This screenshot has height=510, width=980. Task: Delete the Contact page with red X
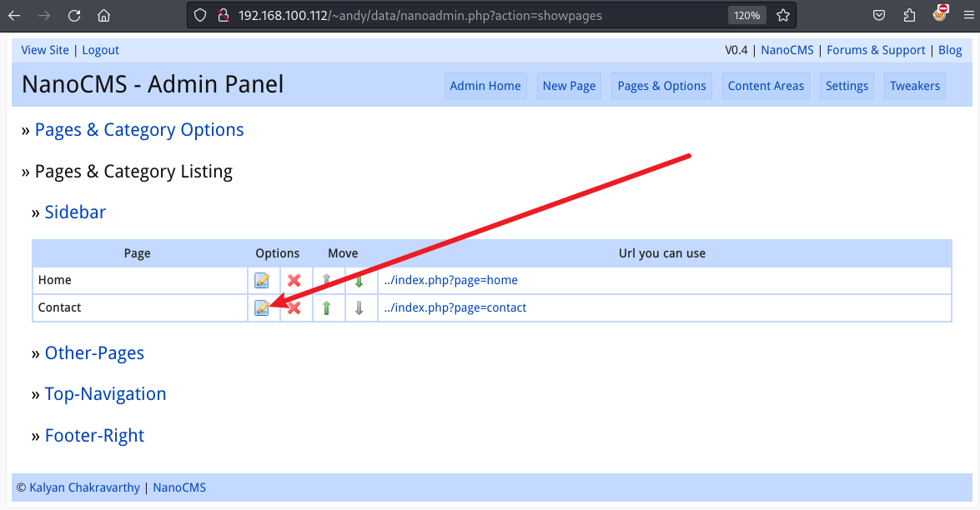coord(294,308)
